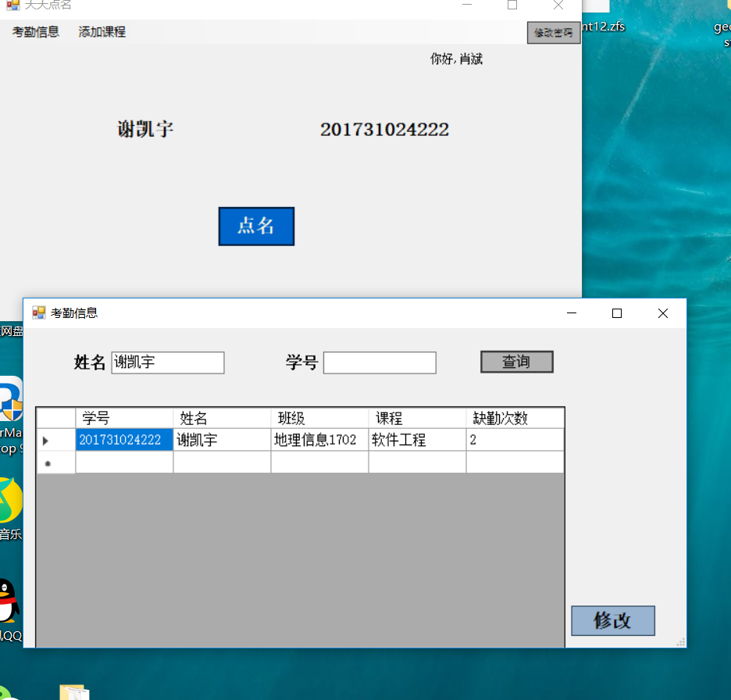Image resolution: width=731 pixels, height=700 pixels.
Task: Maximize the 考勤信息 window
Action: click(617, 313)
